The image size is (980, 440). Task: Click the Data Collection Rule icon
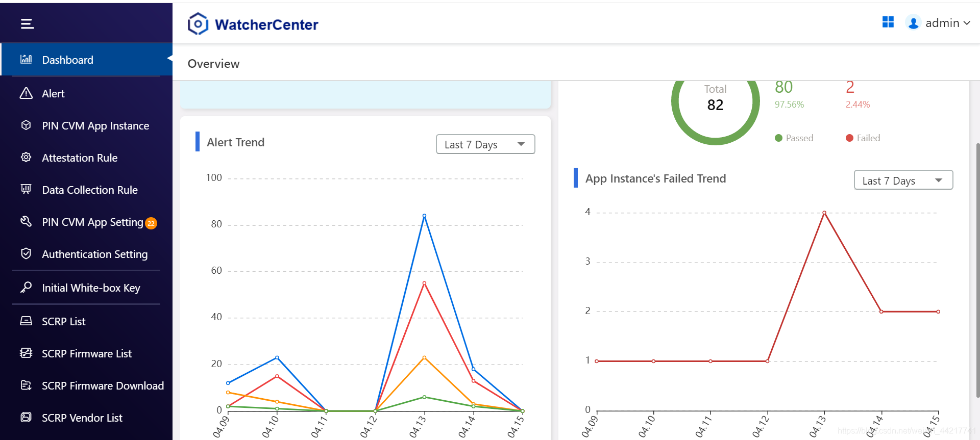point(26,189)
